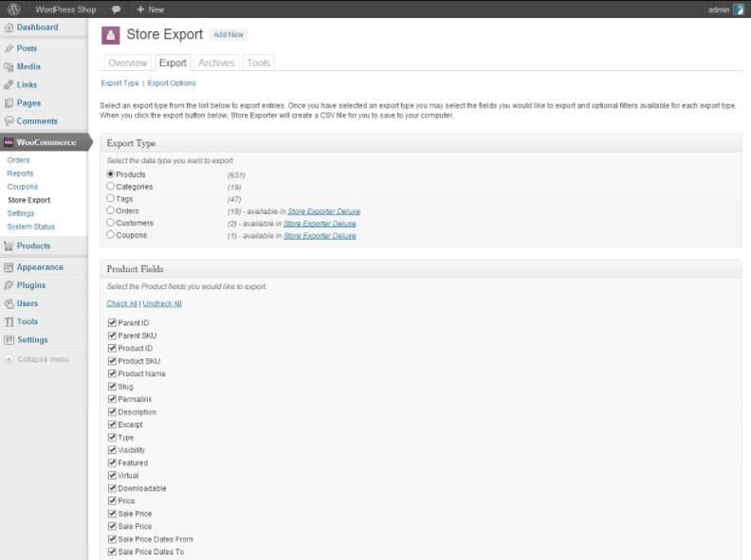Open the New dropdown in admin bar
Screen dimensions: 751x560
point(151,9)
